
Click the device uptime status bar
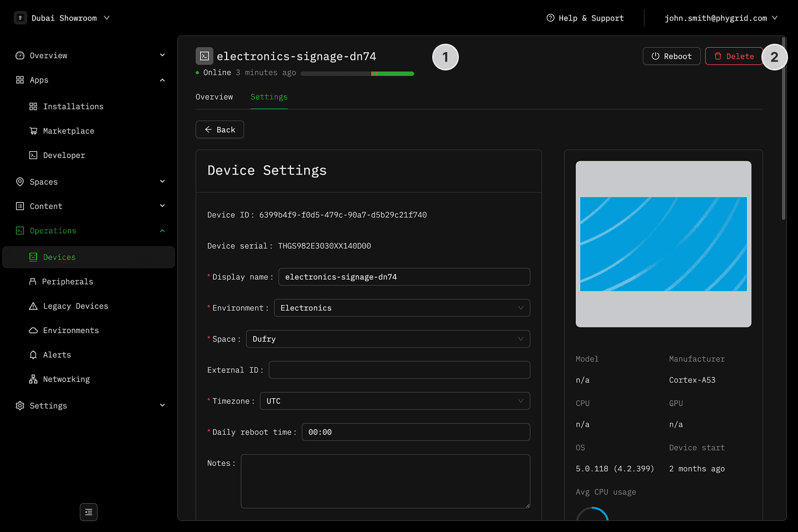[357, 74]
